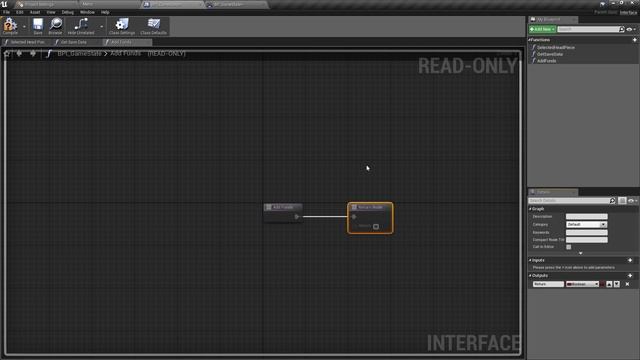640x360 pixels.
Task: Add a new function with the plus icon
Action: pyautogui.click(x=634, y=40)
